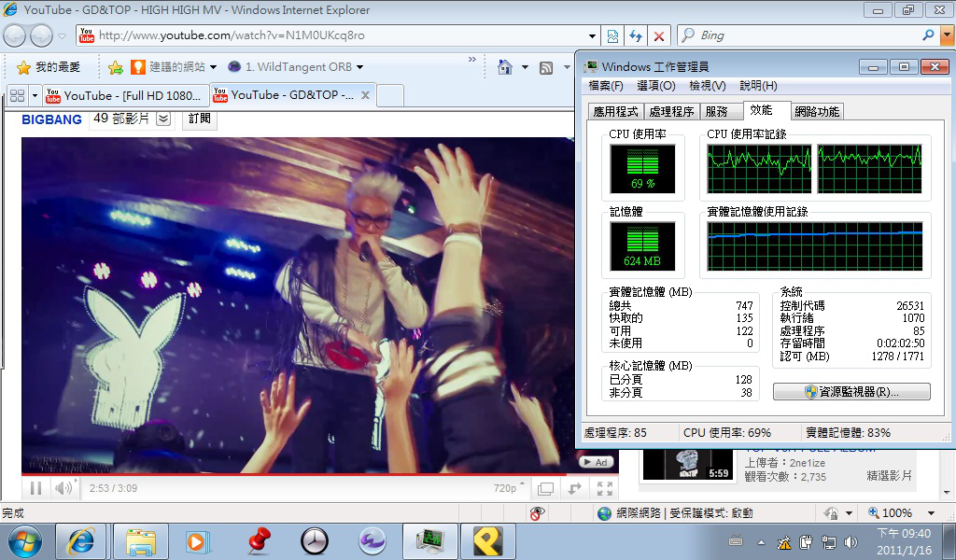Click the Ad label on the video
956x560 pixels.
point(595,463)
